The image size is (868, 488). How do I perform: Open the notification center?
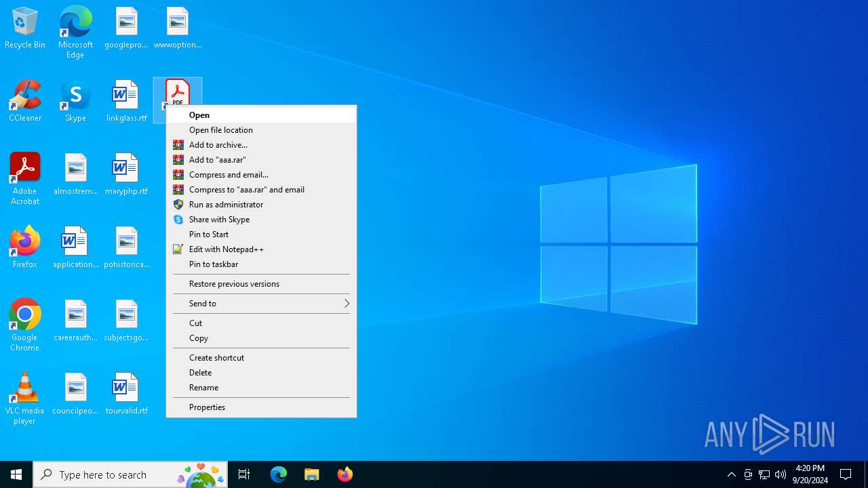tap(846, 474)
